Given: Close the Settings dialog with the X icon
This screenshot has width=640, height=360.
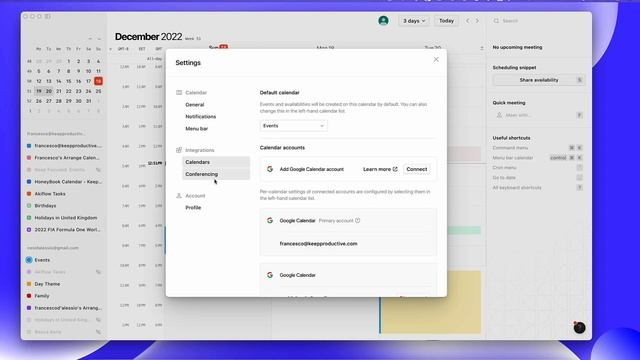Looking at the screenshot, I should tap(436, 60).
